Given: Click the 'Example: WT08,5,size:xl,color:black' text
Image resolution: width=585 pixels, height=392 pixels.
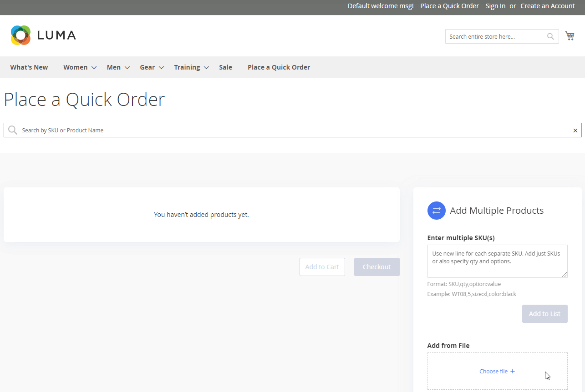Looking at the screenshot, I should [472, 294].
